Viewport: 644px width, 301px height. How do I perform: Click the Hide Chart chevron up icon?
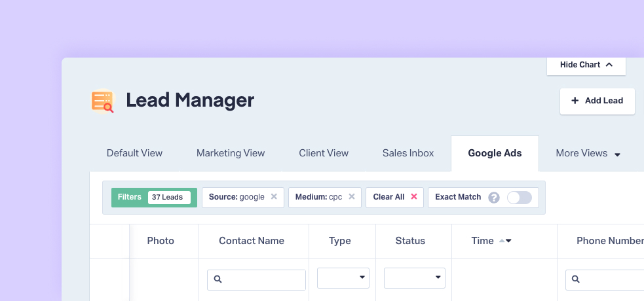coord(609,65)
